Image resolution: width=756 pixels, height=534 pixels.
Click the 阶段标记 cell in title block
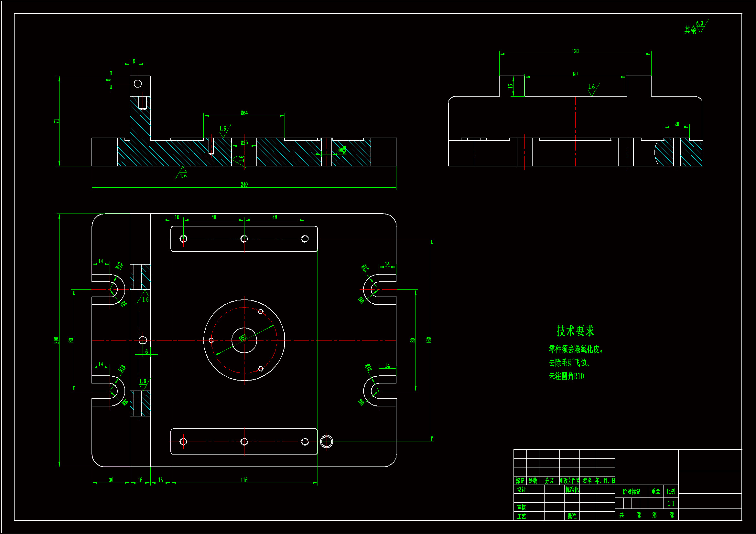(x=631, y=492)
